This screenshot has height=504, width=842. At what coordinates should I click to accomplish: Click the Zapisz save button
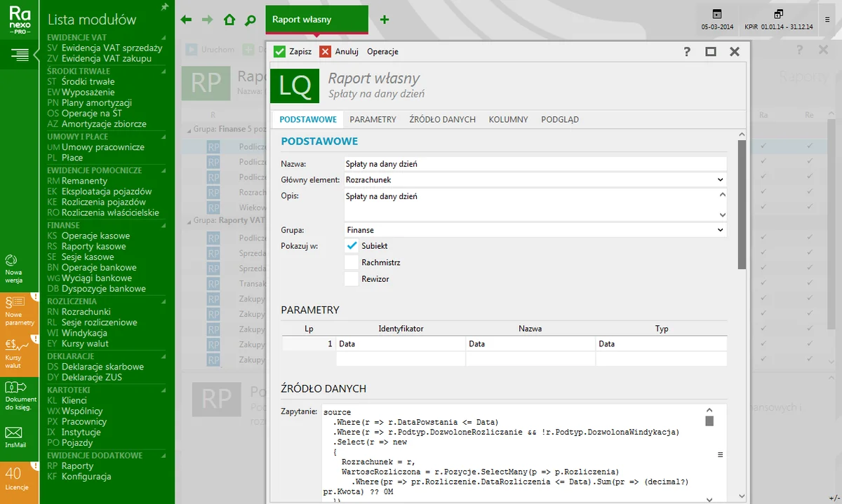click(x=293, y=51)
